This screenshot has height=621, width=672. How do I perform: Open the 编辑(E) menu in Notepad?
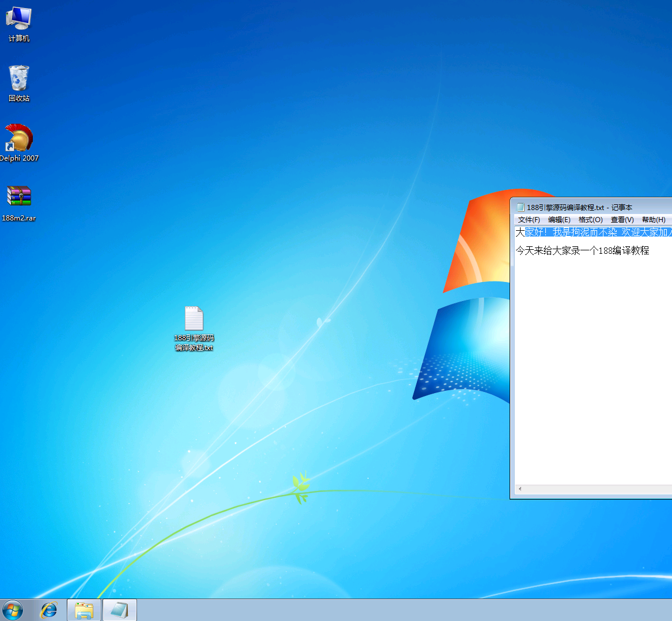click(x=559, y=220)
